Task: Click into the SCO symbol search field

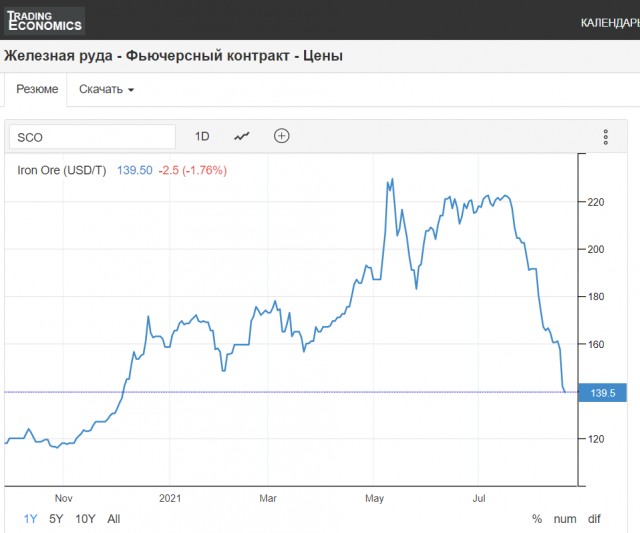Action: 93,137
